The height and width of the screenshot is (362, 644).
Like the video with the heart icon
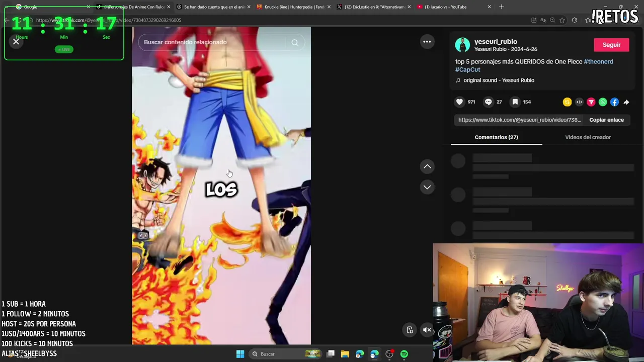coord(459,102)
